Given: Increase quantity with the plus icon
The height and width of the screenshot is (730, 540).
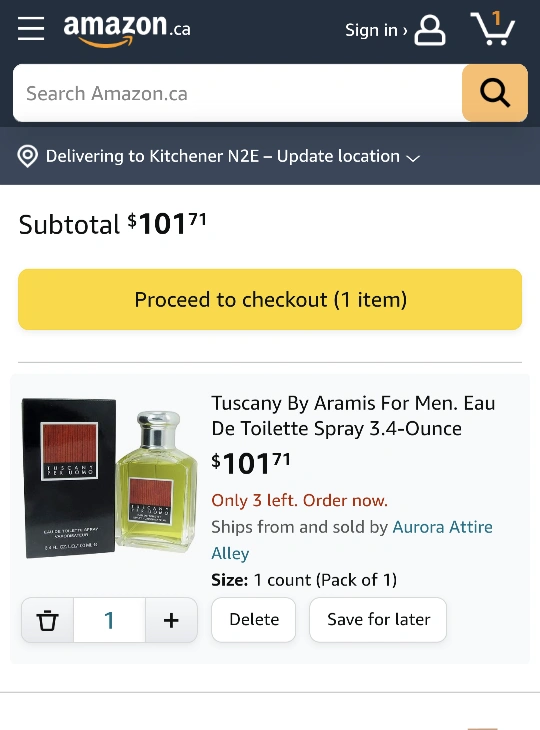Looking at the screenshot, I should [x=171, y=620].
